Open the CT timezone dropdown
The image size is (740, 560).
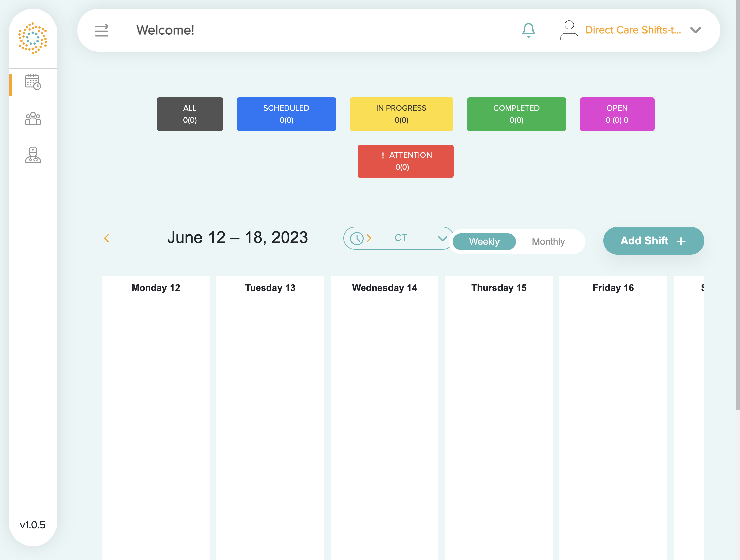coord(399,238)
